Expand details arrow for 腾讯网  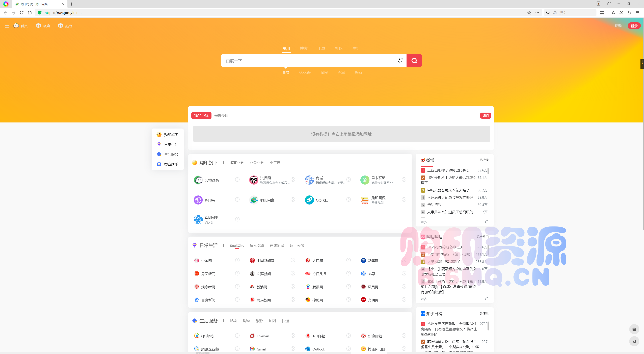click(x=348, y=286)
